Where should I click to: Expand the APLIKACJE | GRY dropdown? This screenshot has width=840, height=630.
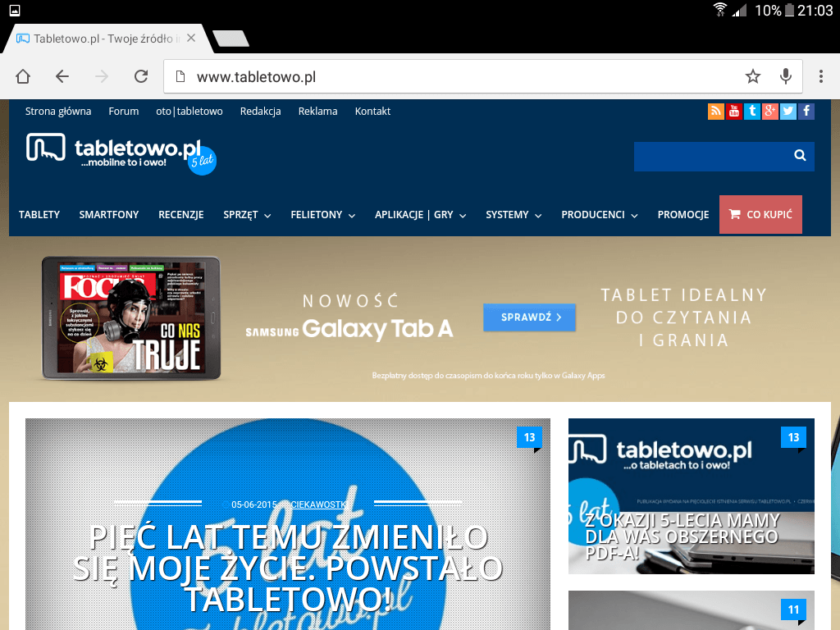[421, 215]
